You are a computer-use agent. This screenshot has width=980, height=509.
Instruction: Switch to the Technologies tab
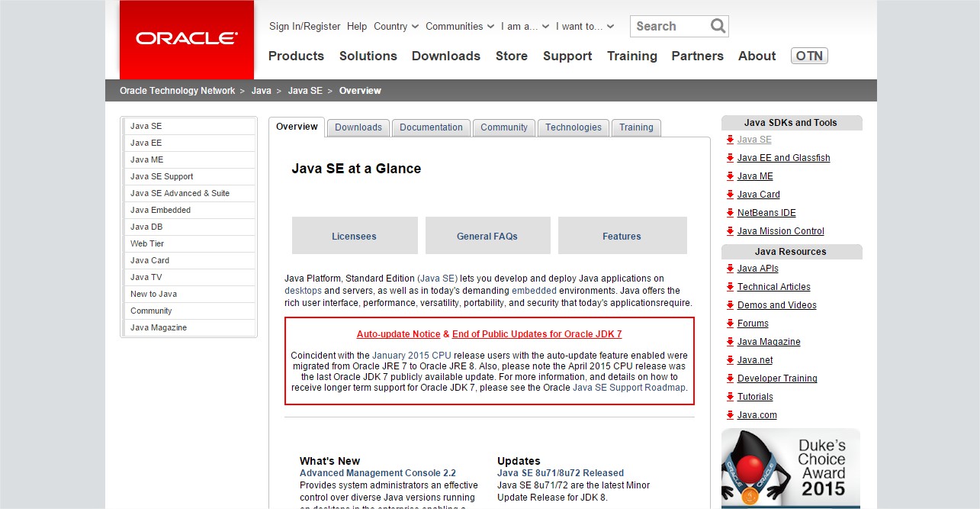574,127
